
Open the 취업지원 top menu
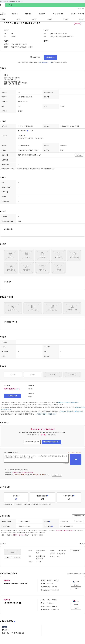point(28,14)
